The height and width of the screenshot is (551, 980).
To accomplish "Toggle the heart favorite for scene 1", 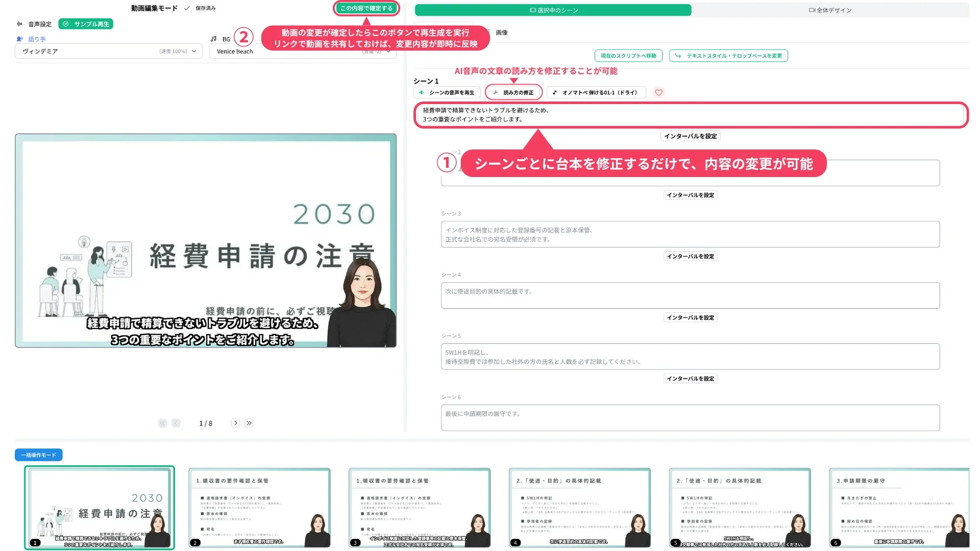I will (x=658, y=93).
